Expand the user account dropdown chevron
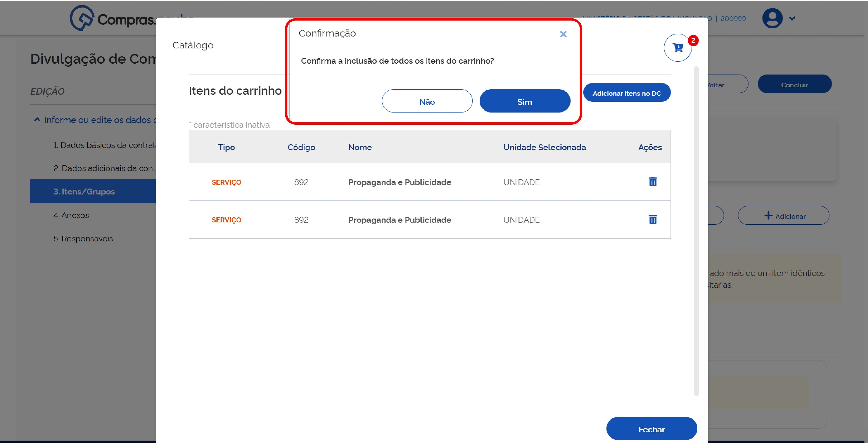868x443 pixels. pyautogui.click(x=792, y=19)
